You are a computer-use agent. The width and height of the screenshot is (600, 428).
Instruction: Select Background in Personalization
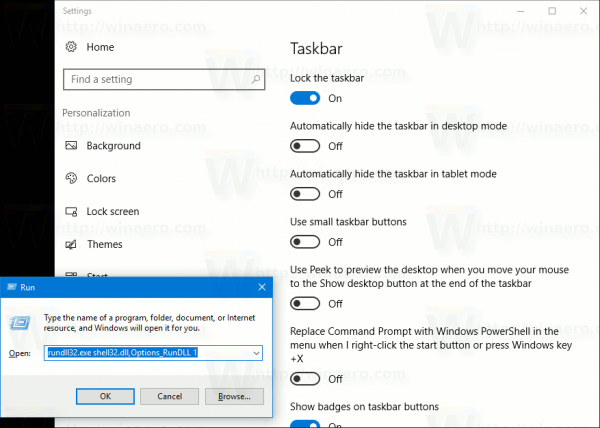[113, 146]
